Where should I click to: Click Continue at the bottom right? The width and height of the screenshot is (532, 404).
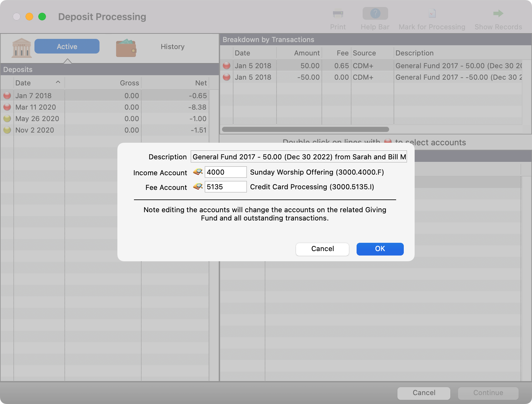(x=488, y=393)
